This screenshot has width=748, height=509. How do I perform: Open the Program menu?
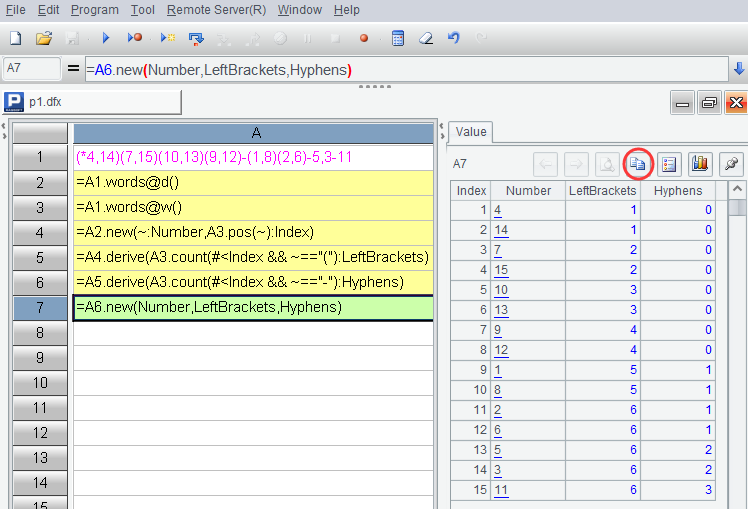point(95,10)
